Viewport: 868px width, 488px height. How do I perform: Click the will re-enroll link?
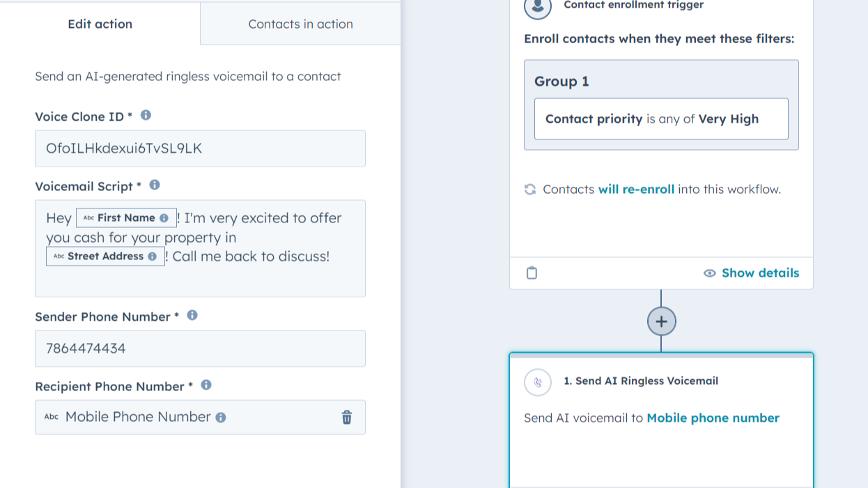tap(636, 190)
